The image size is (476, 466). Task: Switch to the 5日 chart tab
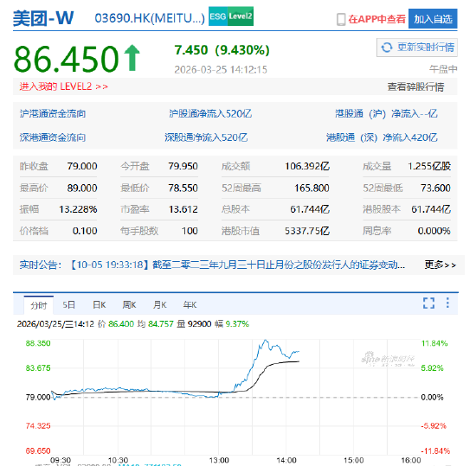click(68, 304)
